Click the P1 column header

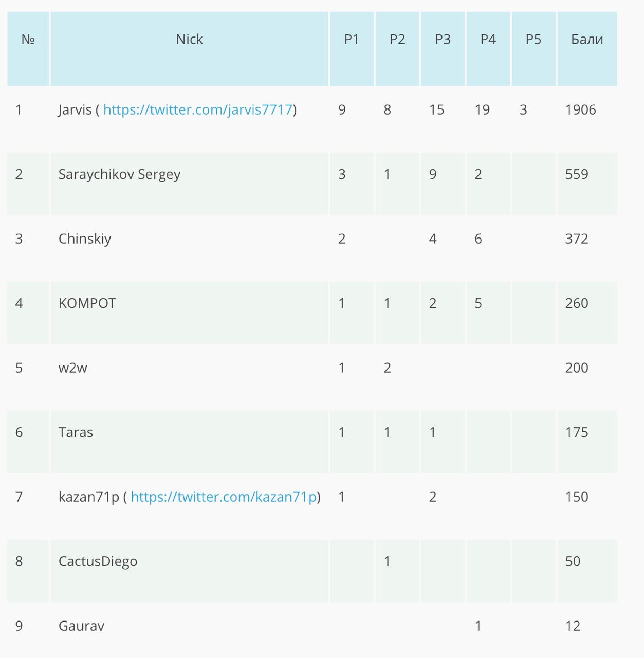click(x=352, y=48)
